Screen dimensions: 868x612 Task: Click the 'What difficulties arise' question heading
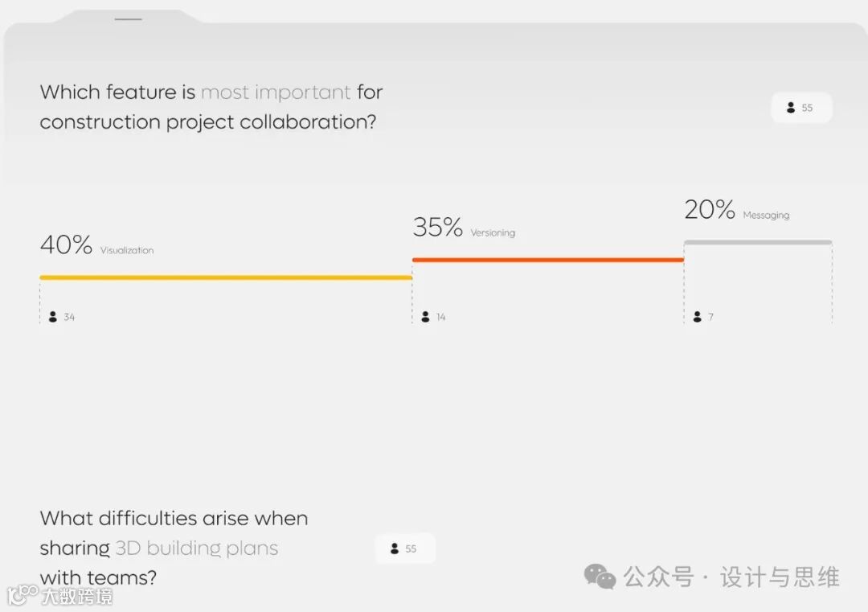tap(174, 519)
